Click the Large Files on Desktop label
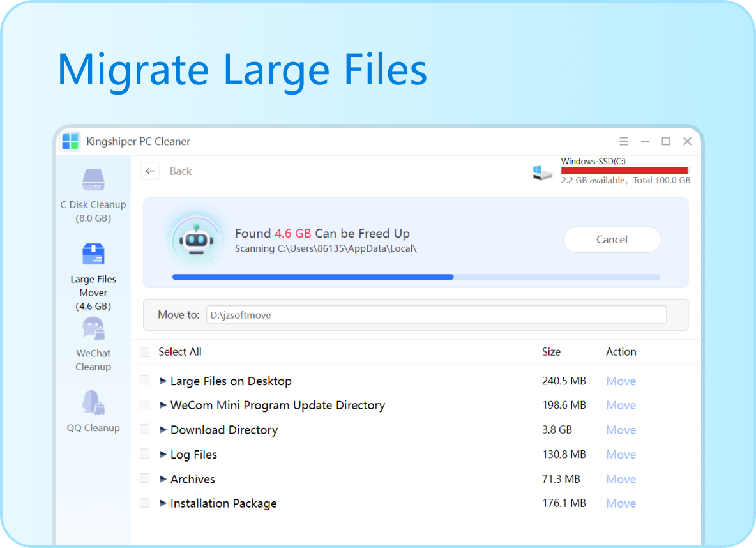This screenshot has height=548, width=756. (x=231, y=381)
